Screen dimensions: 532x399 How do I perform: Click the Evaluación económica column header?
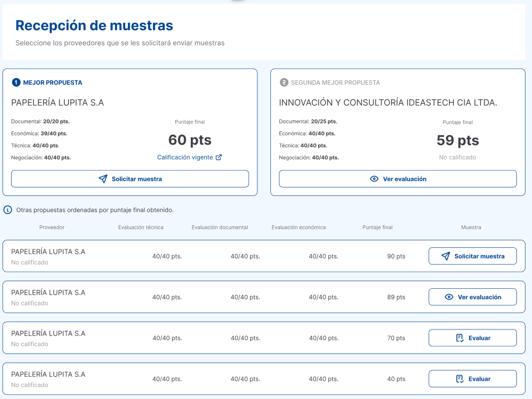pos(298,227)
